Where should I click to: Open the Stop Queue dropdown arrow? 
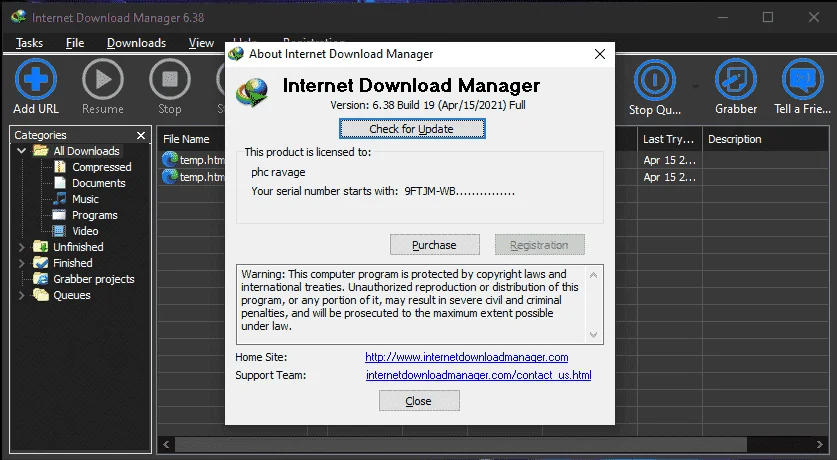(695, 86)
